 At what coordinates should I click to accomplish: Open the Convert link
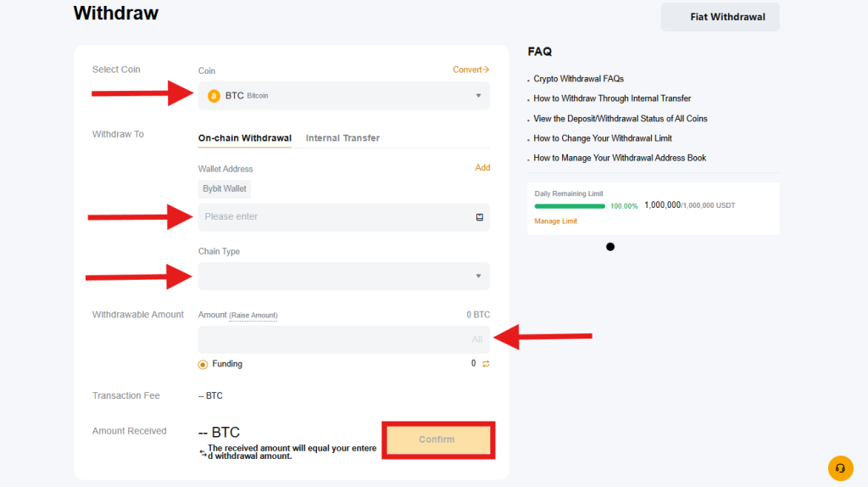click(471, 70)
